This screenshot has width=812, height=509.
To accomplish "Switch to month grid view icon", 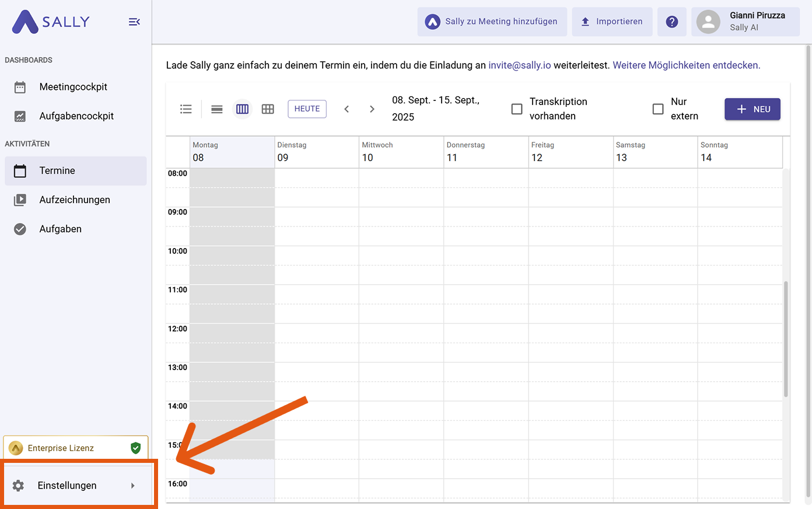I will (268, 109).
